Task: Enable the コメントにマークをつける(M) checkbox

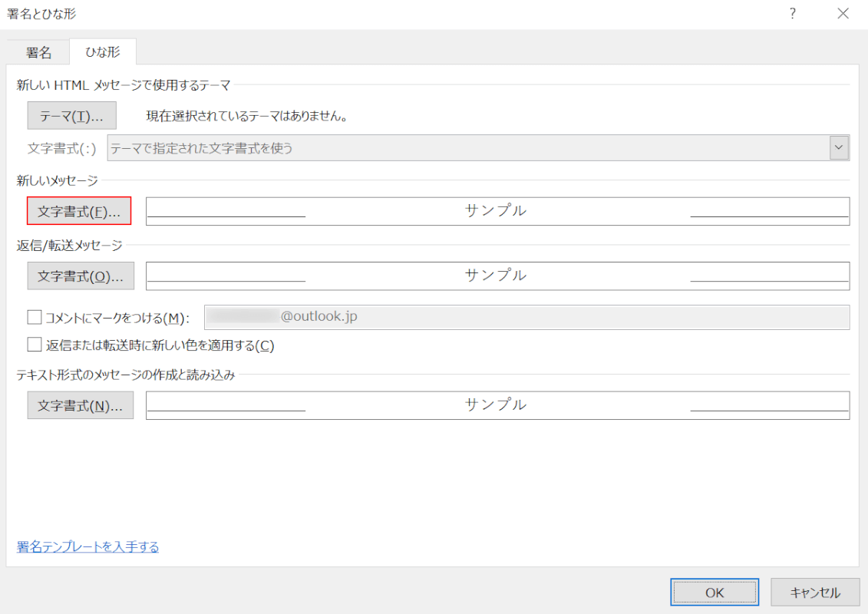Action: pos(35,317)
